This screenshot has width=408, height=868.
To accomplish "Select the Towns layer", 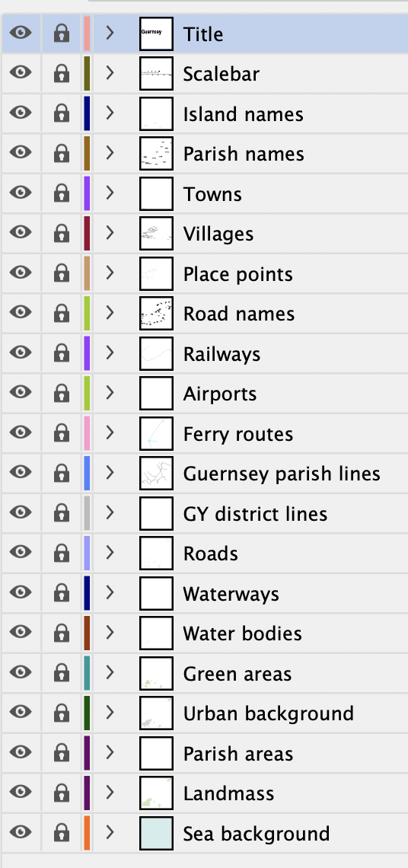I will click(x=205, y=193).
